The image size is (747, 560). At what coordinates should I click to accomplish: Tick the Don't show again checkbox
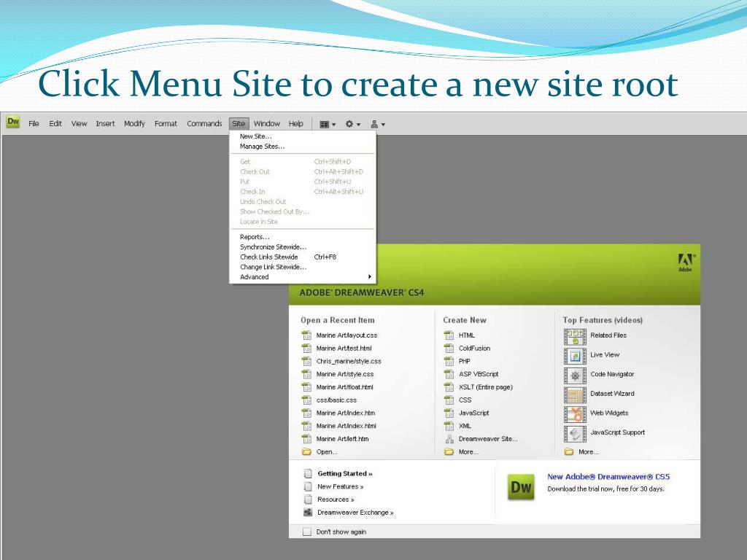click(307, 532)
